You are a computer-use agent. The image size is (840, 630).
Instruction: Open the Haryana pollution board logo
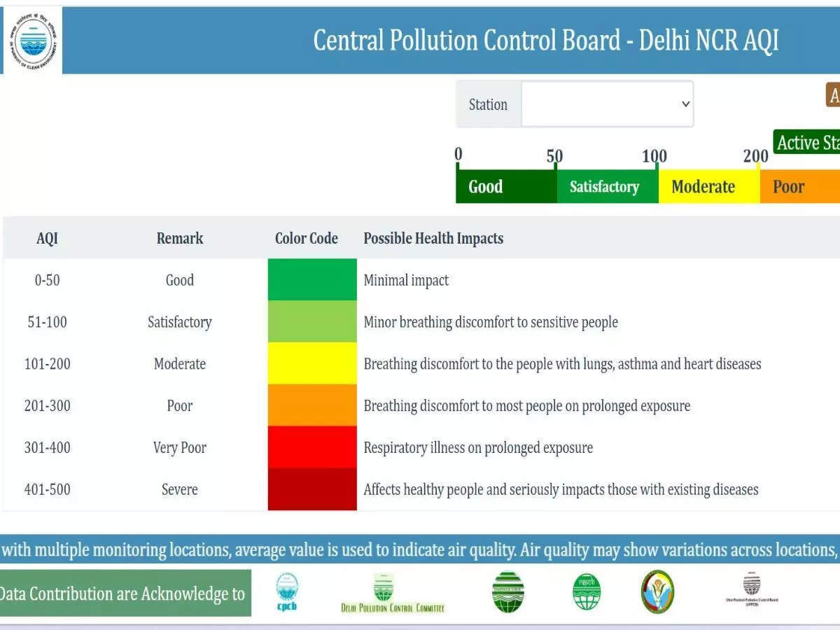coord(507,591)
